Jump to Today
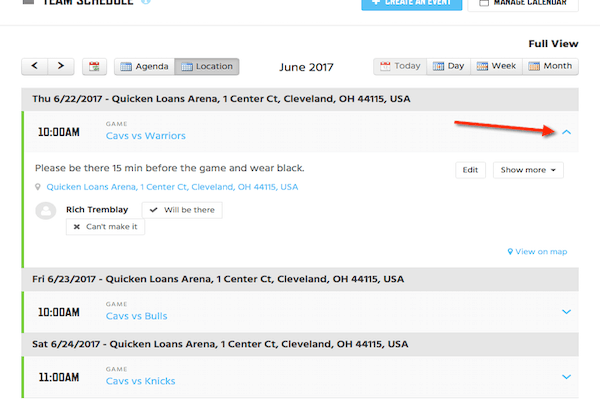Screen dimensions: 600x400 pos(400,67)
